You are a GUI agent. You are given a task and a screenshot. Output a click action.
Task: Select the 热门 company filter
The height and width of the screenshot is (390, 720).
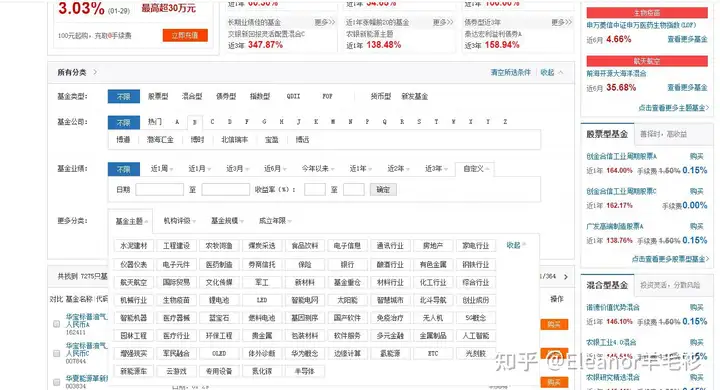[x=155, y=122]
